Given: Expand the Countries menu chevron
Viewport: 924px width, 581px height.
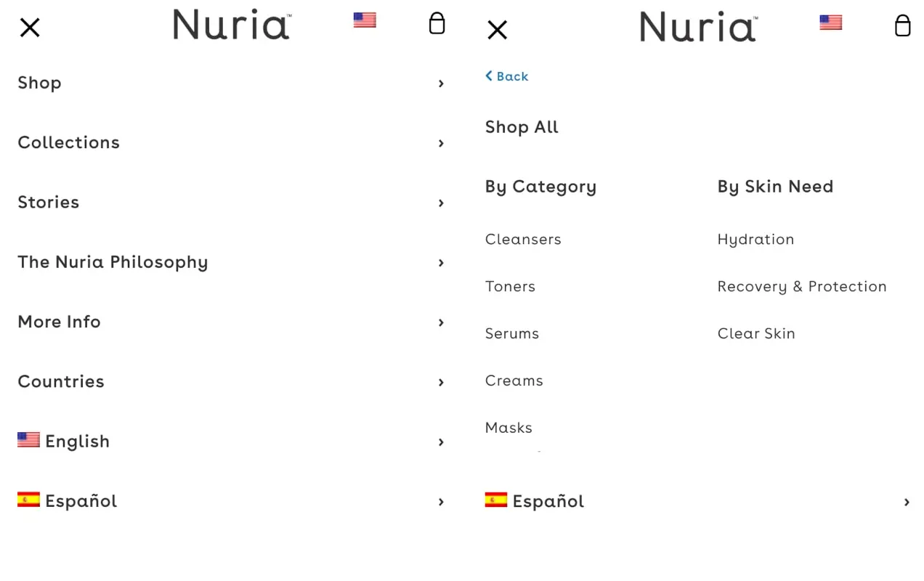Looking at the screenshot, I should point(441,382).
